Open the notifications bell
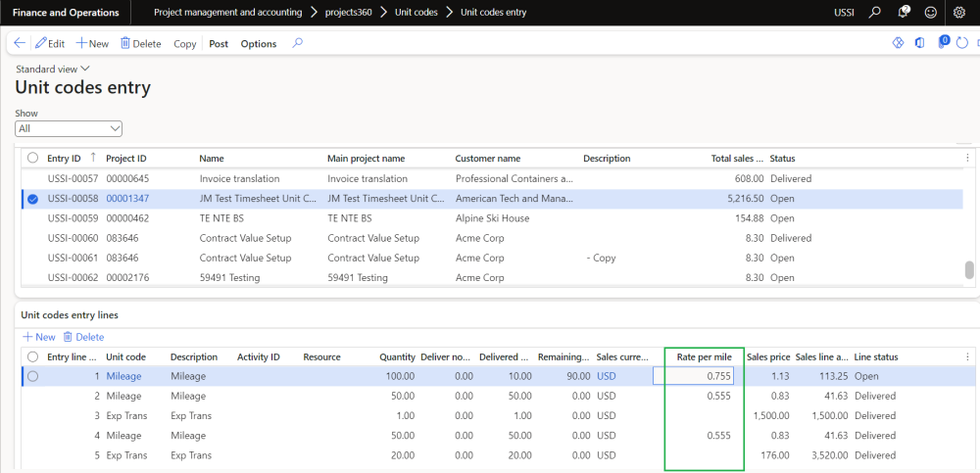This screenshot has width=980, height=473. pyautogui.click(x=904, y=13)
